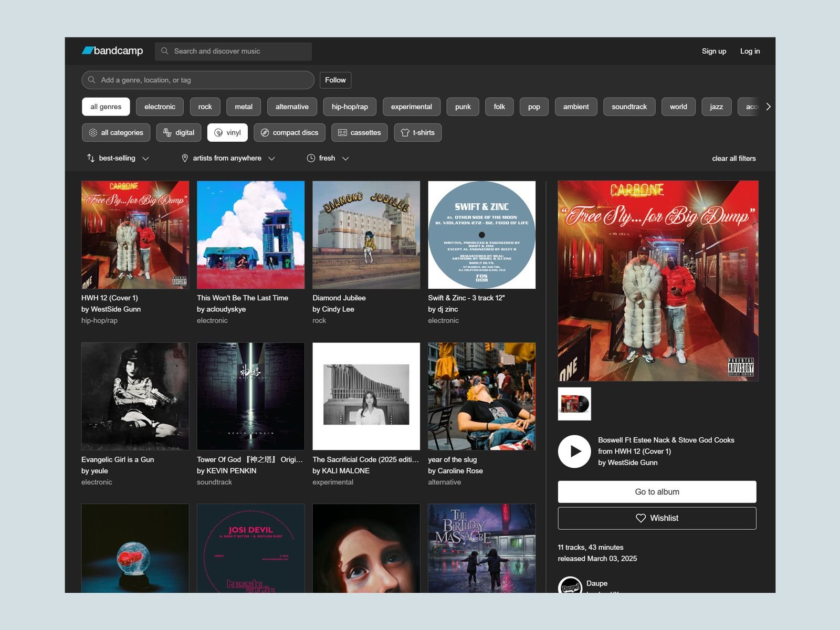The height and width of the screenshot is (630, 840).
Task: Click the clear all filters link
Action: (x=733, y=158)
